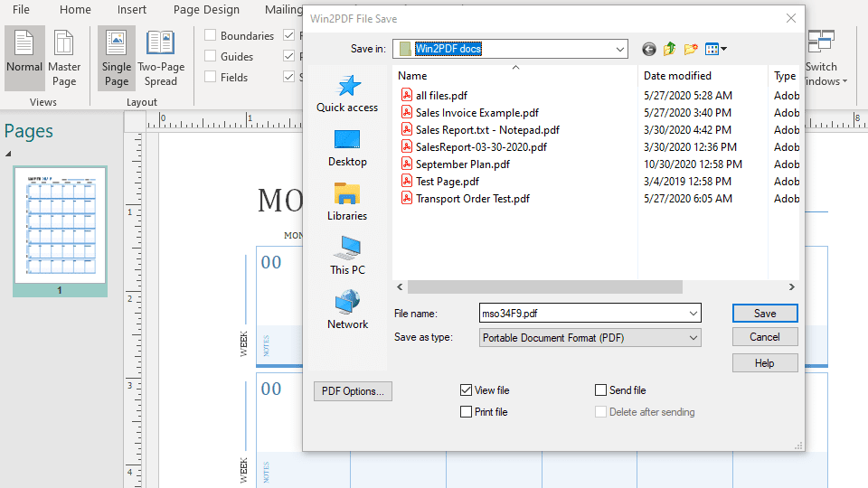Viewport: 868px width, 488px height.
Task: Open the Insert ribbon tab
Action: pyautogui.click(x=132, y=10)
